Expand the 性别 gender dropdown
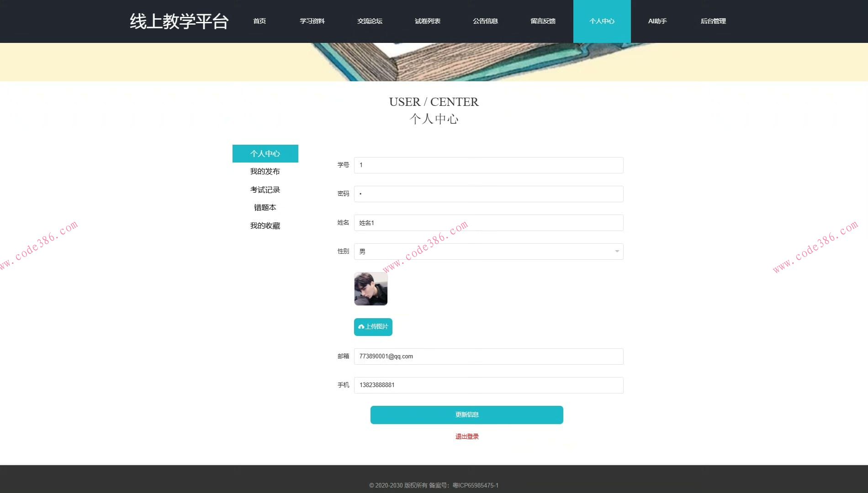868x493 pixels. pyautogui.click(x=488, y=251)
